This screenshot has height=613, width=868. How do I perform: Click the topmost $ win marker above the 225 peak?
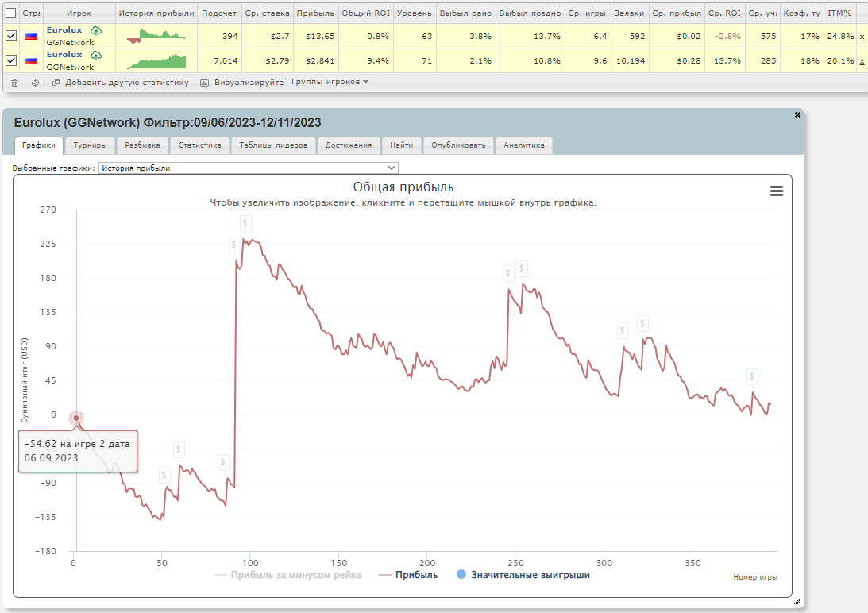click(x=245, y=224)
